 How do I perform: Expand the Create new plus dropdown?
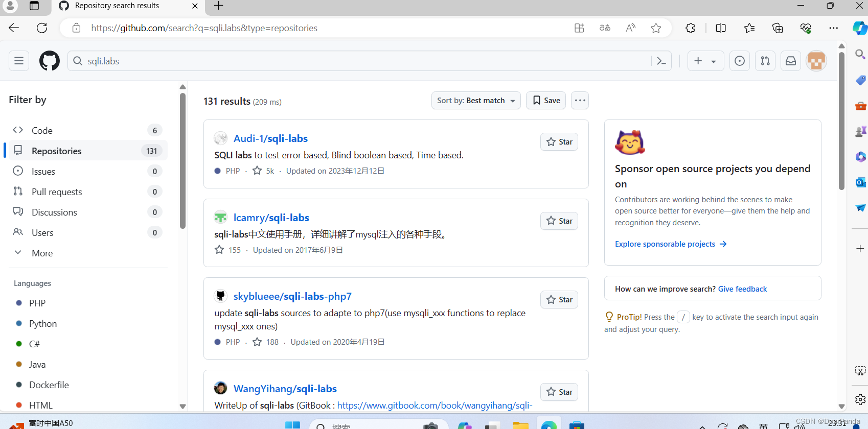[x=705, y=61]
